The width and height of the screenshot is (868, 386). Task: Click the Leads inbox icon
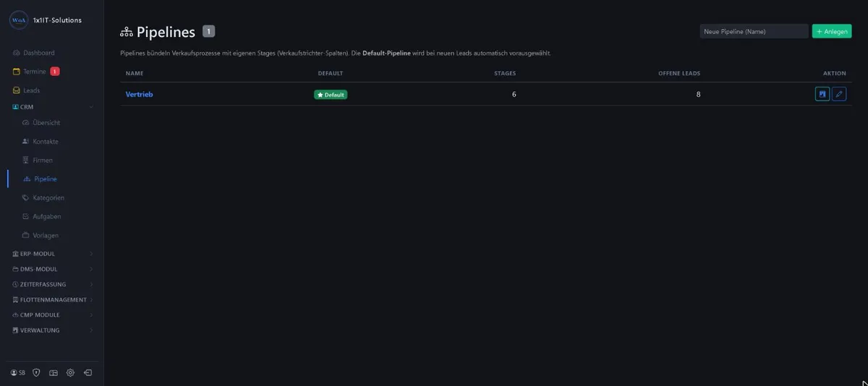coord(17,90)
